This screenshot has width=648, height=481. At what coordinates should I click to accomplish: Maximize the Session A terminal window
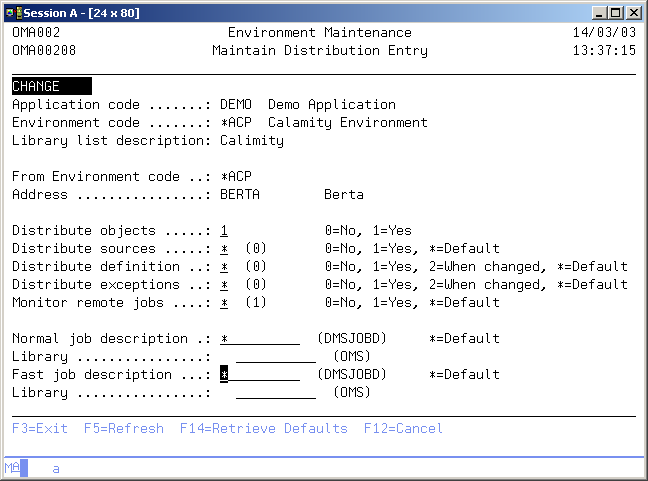(616, 12)
